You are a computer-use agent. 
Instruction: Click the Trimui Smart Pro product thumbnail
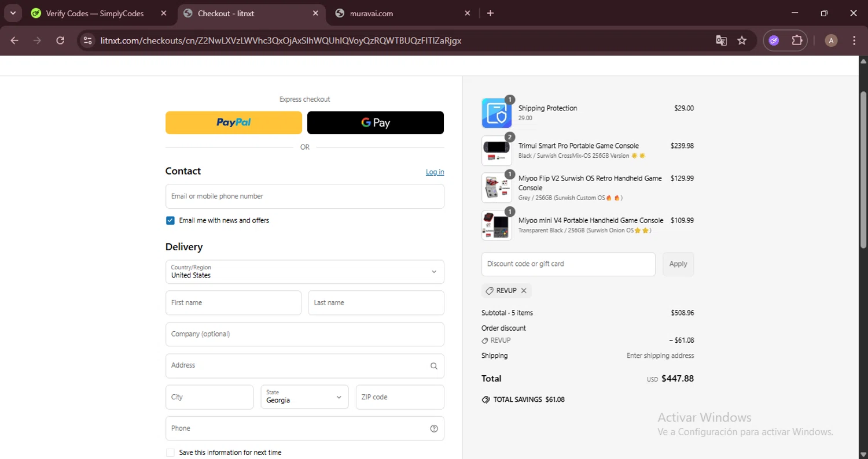tap(496, 151)
